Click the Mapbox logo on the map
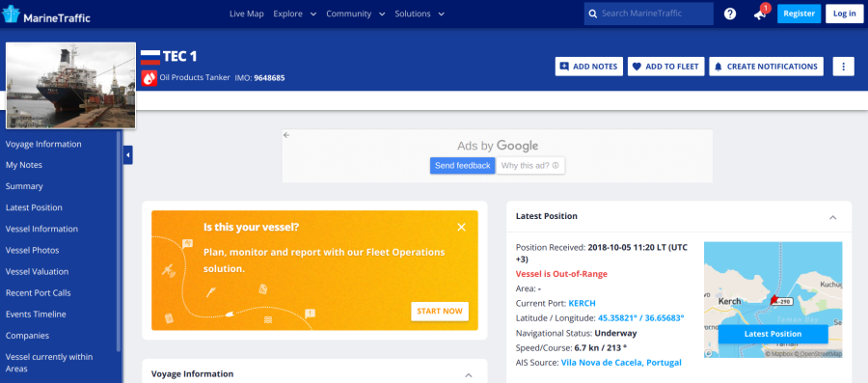The width and height of the screenshot is (868, 383). coord(709,352)
